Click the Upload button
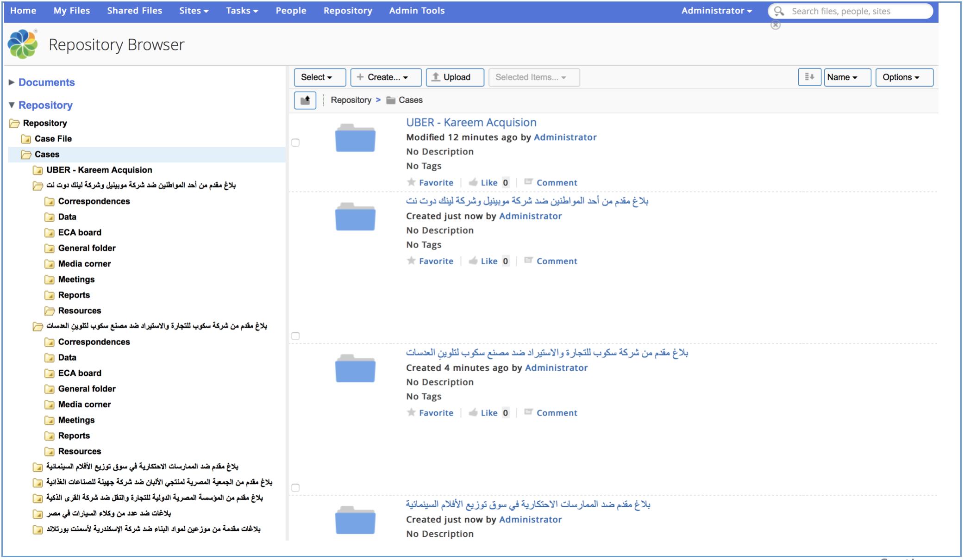The width and height of the screenshot is (964, 560). [455, 77]
